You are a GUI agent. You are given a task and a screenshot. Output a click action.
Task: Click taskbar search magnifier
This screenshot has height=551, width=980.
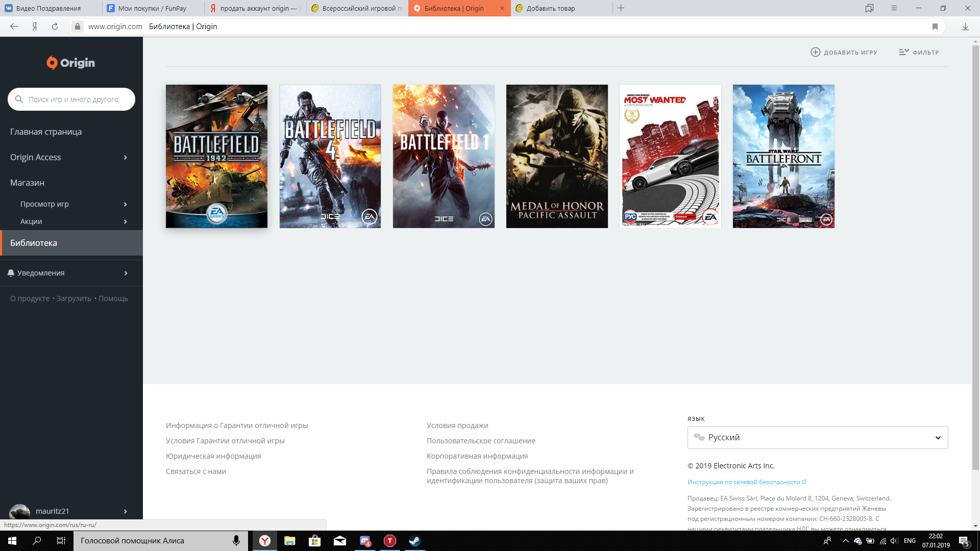tap(37, 541)
